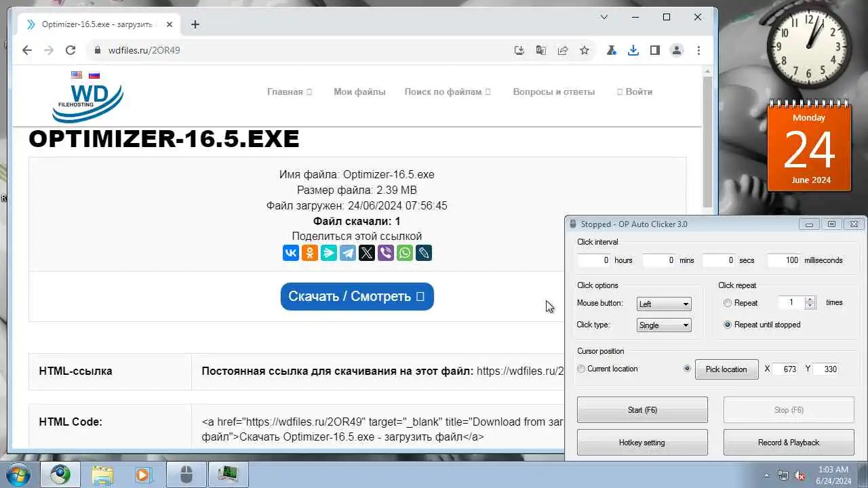The width and height of the screenshot is (868, 488).
Task: Click Pick location button
Action: point(726,369)
